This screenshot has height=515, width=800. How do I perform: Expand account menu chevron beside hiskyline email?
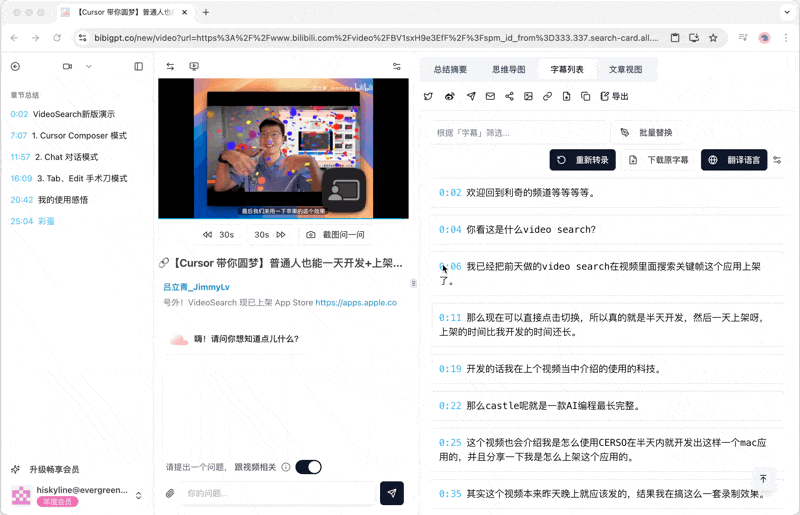coord(138,496)
